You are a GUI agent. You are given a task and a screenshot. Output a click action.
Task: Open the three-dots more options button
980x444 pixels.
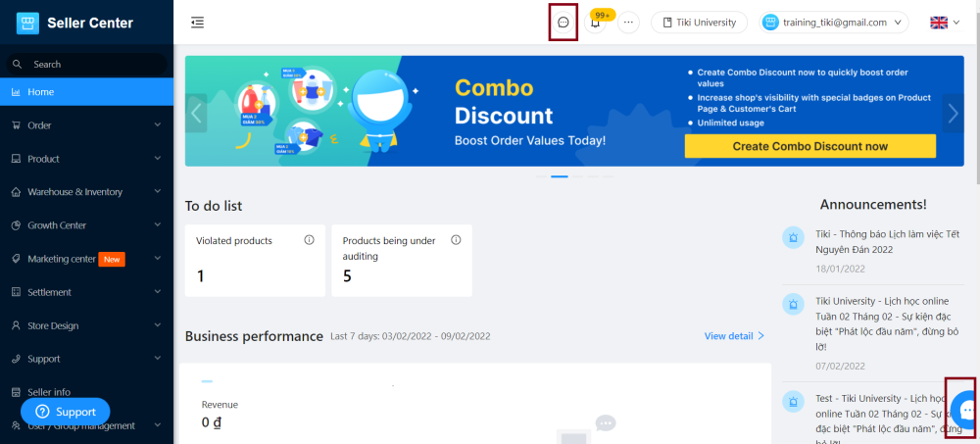tap(628, 23)
